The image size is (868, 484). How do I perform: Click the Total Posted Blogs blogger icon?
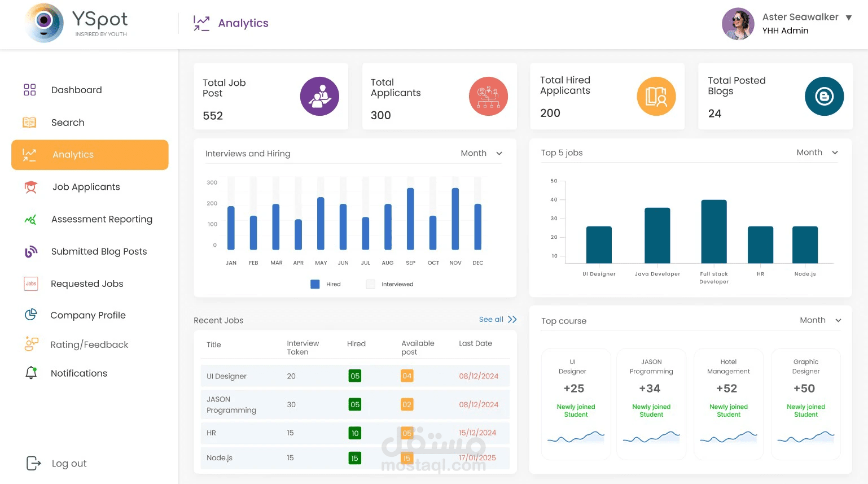point(824,97)
